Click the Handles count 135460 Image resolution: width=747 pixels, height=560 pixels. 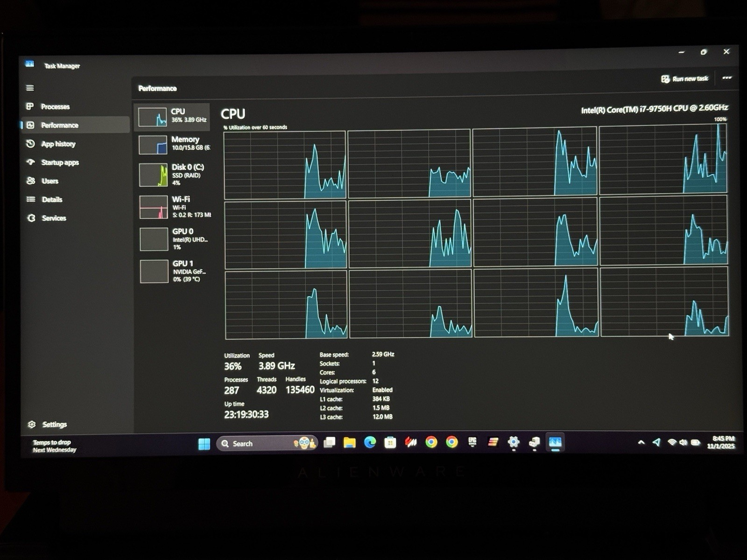click(300, 390)
